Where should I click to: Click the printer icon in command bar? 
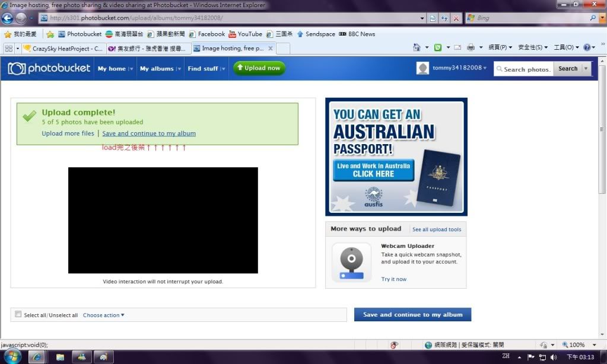(x=471, y=47)
